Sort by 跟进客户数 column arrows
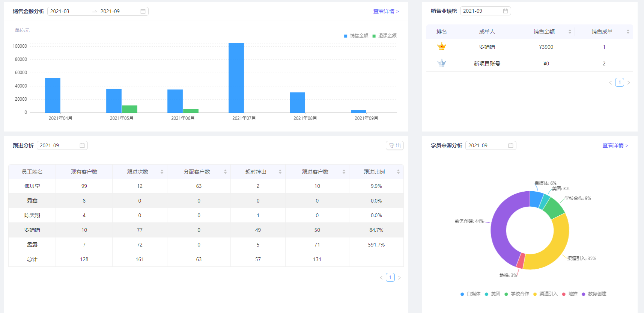This screenshot has width=644, height=313. (x=344, y=172)
